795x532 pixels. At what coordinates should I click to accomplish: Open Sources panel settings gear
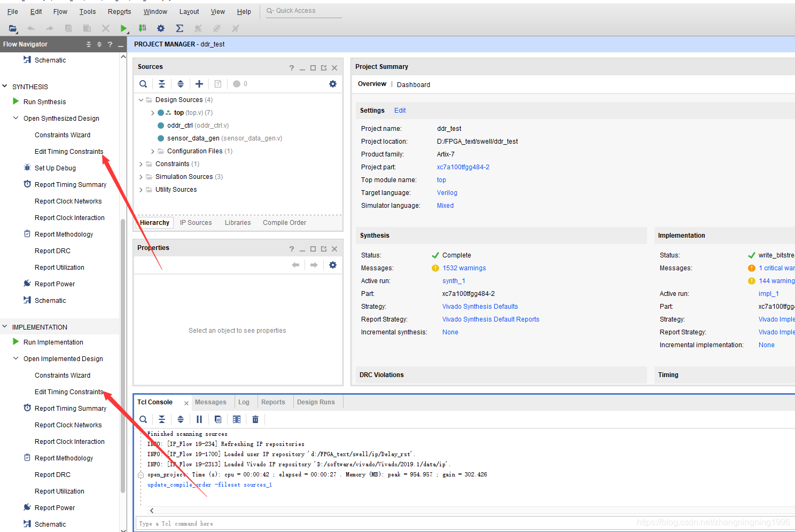click(x=333, y=84)
